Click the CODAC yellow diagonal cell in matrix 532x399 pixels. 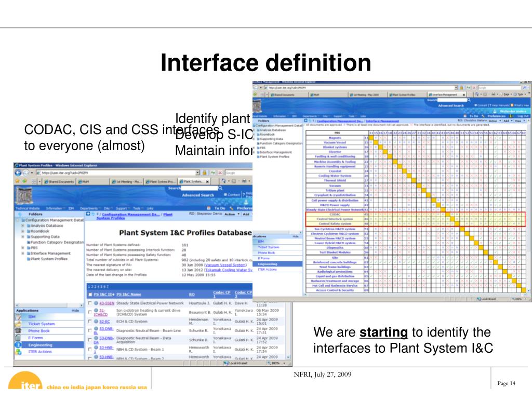click(x=448, y=215)
